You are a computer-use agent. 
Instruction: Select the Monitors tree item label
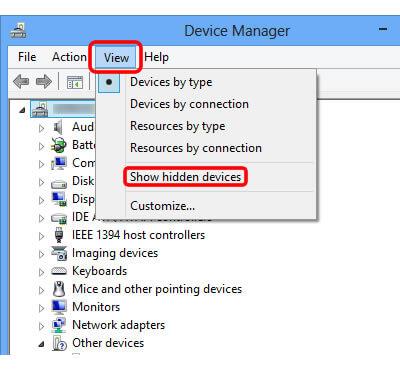(x=96, y=307)
